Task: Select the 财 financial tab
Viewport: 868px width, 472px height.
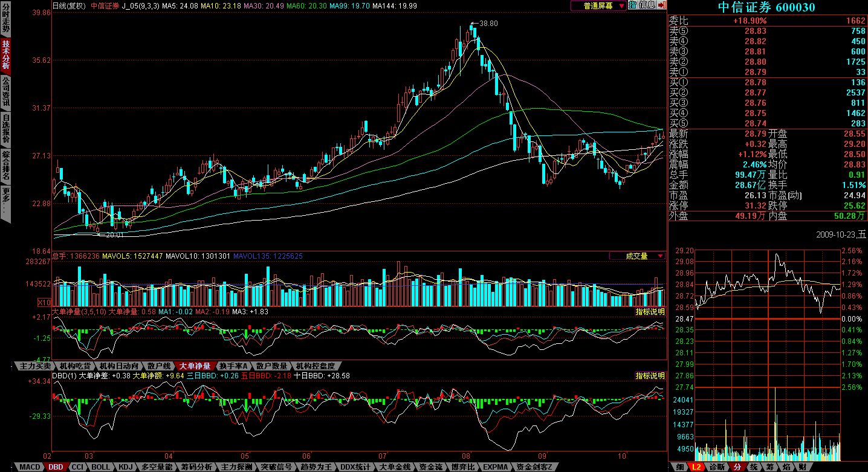Action: 802,467
